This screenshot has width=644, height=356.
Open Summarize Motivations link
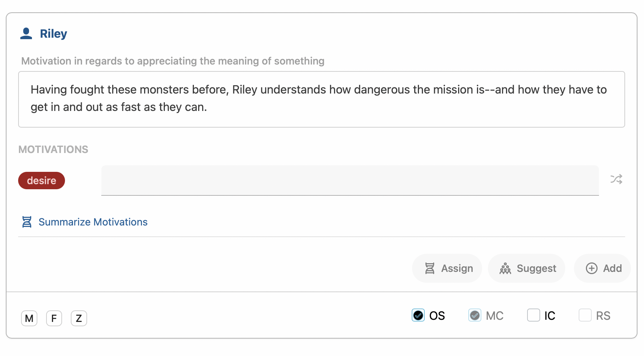click(x=93, y=222)
